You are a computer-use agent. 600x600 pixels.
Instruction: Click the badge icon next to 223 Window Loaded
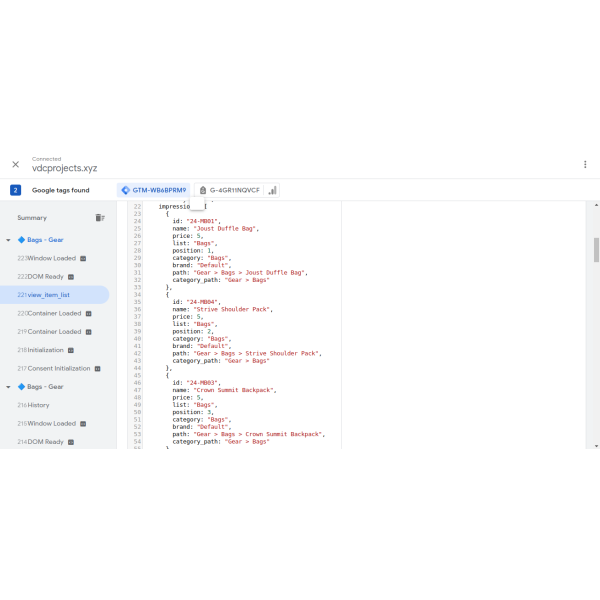[x=83, y=258]
